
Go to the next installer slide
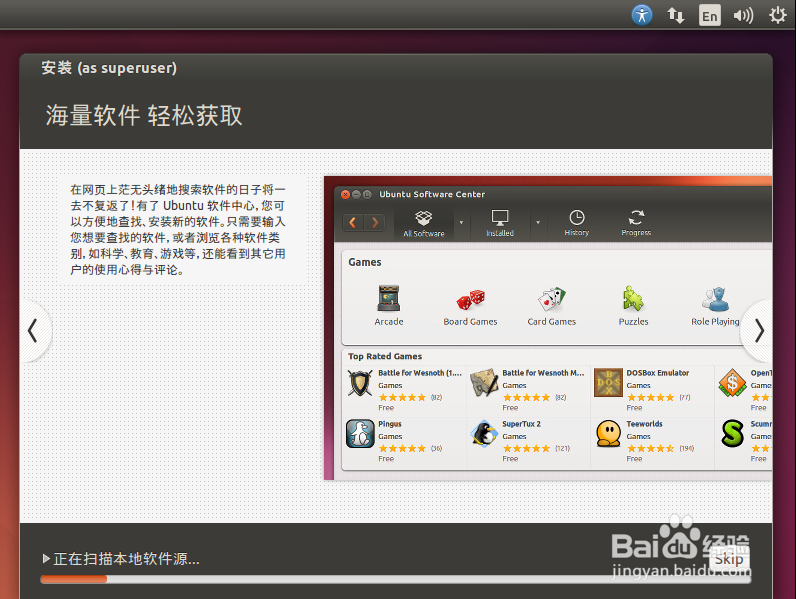coord(758,330)
